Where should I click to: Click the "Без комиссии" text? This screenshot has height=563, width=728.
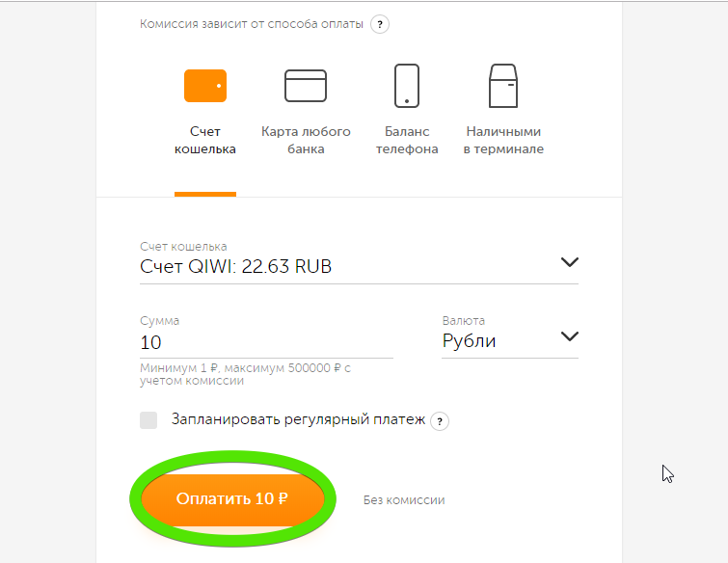pyautogui.click(x=404, y=500)
